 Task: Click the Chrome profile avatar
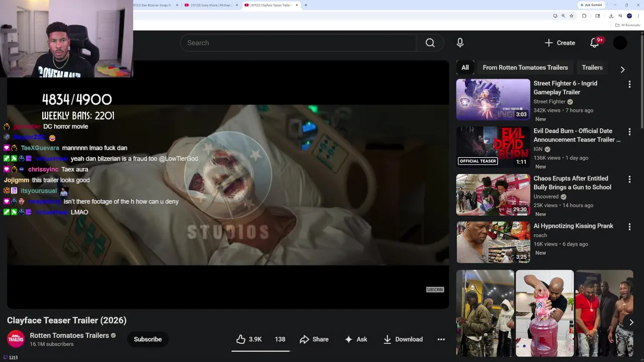629,16
